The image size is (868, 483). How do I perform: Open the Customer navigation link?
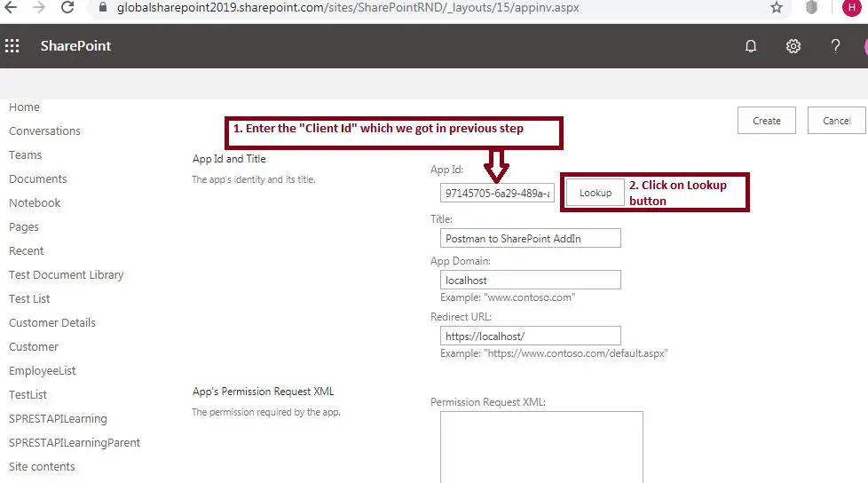[x=34, y=347]
